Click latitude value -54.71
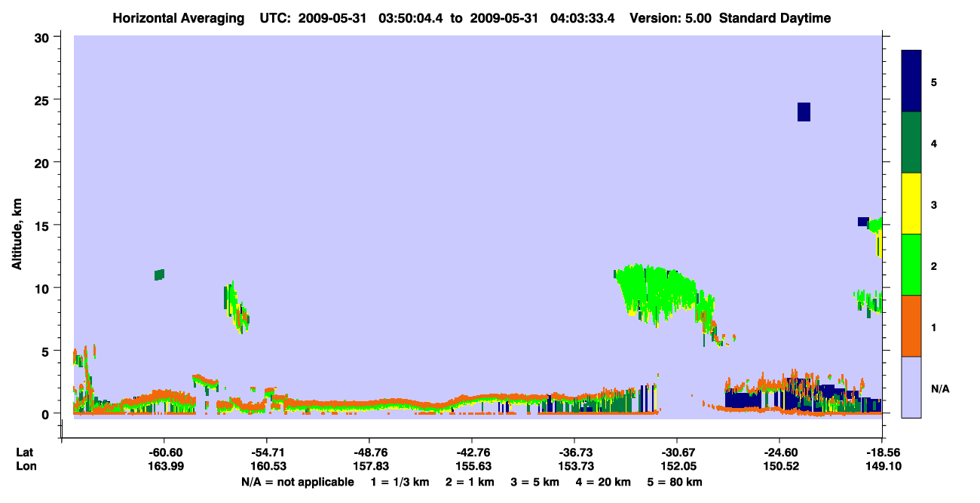Screen dimensions: 980x503 click(267, 452)
